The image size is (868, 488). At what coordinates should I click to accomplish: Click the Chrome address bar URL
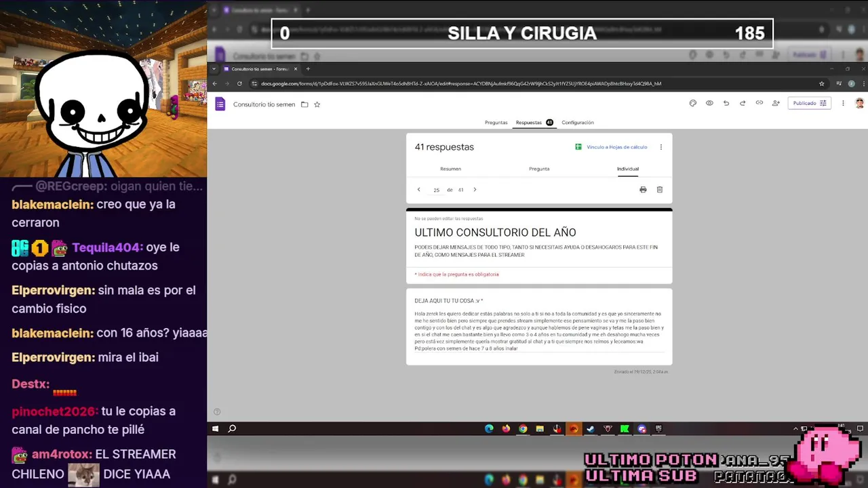point(461,83)
